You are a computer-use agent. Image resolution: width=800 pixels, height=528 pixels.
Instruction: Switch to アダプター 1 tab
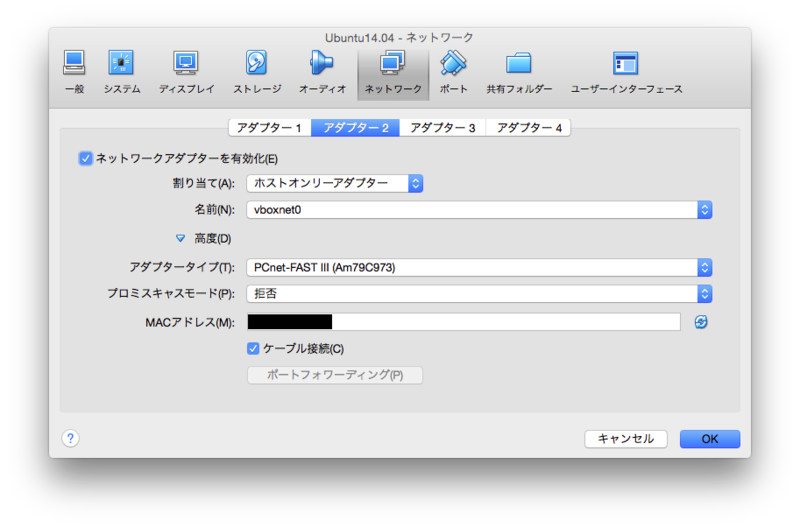[269, 128]
